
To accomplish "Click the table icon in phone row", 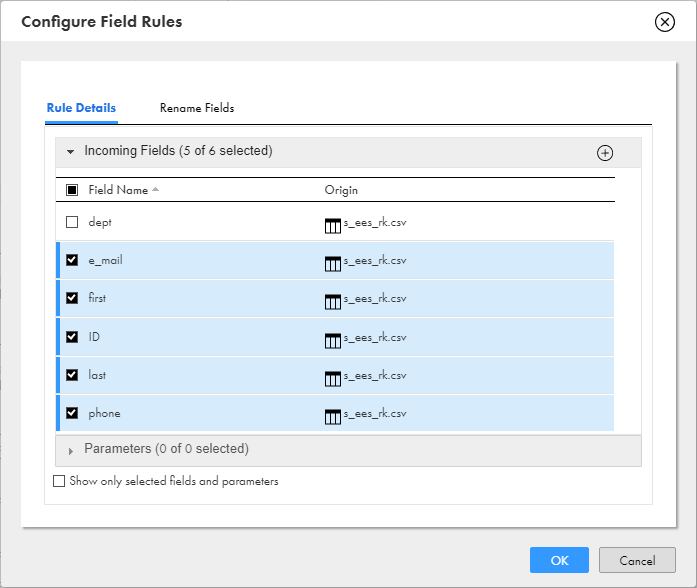I will click(332, 417).
